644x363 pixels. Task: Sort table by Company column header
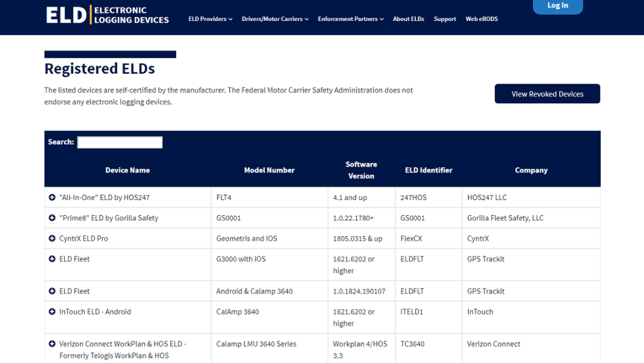coord(531,170)
